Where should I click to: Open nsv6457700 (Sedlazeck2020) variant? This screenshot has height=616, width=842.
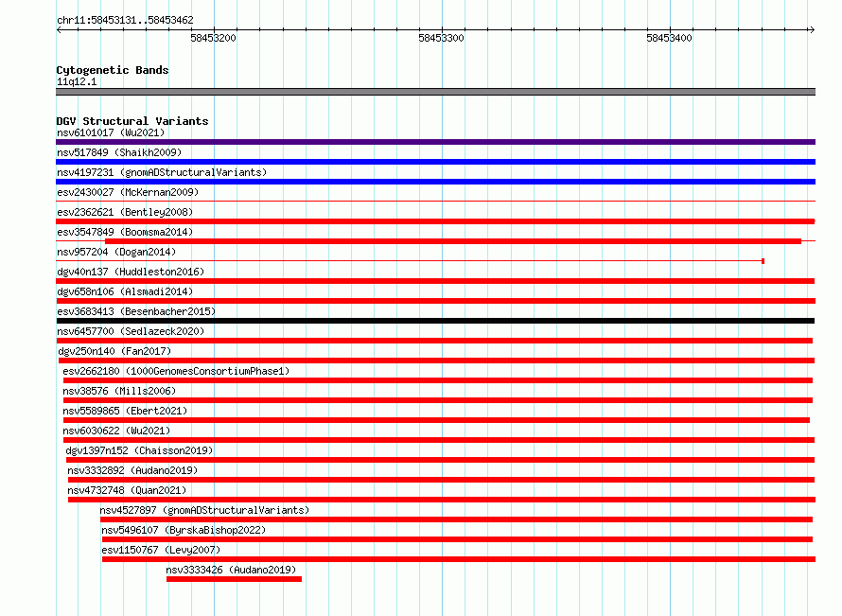click(x=131, y=331)
